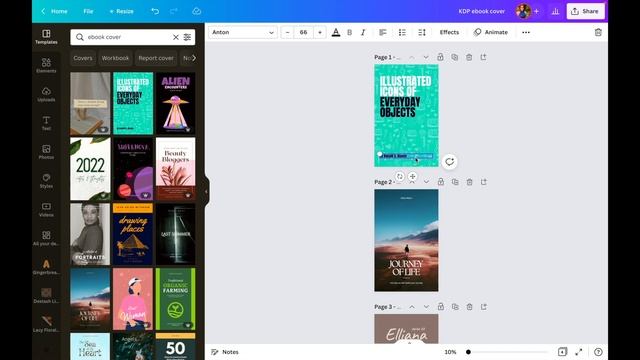Increase font size with plus button
640x360 pixels.
pos(320,32)
